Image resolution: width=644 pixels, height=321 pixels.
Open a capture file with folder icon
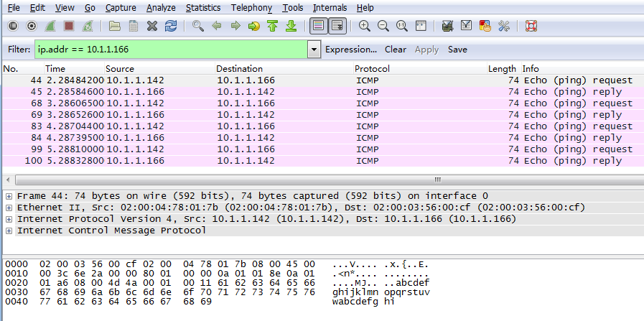(115, 27)
